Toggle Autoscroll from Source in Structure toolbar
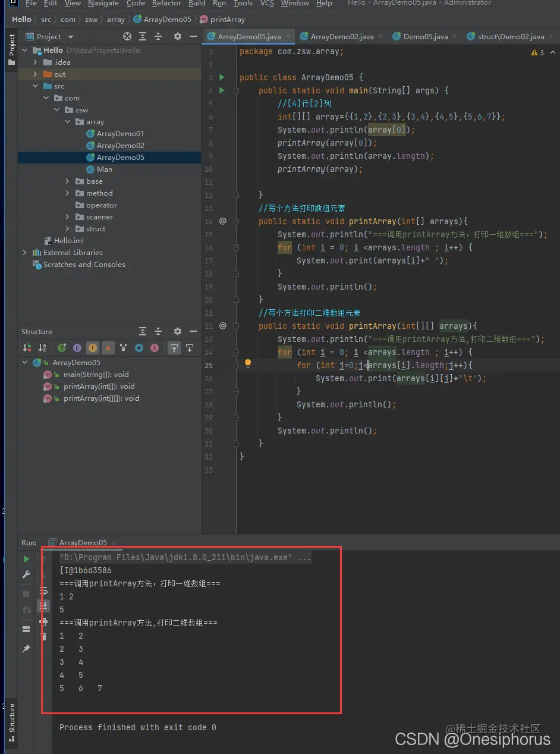This screenshot has height=754, width=560. 190,348
